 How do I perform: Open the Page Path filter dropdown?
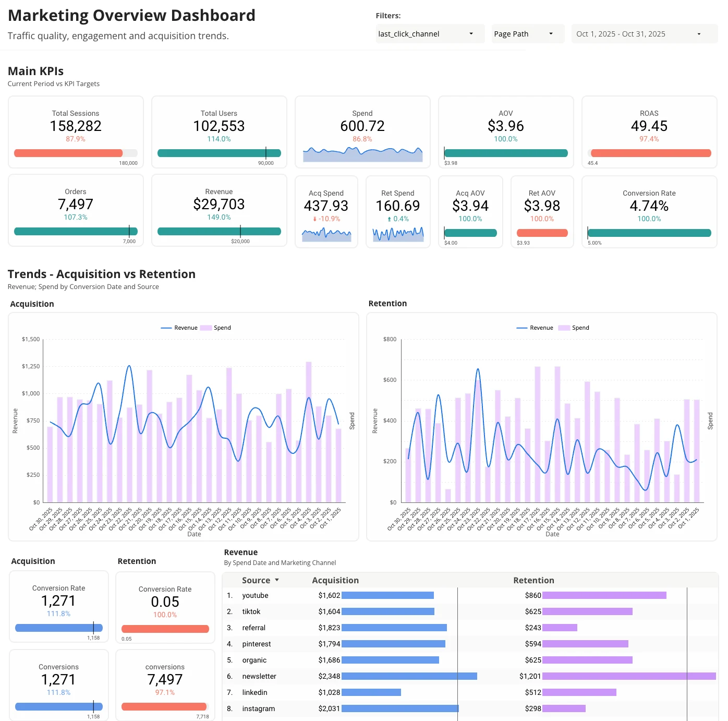click(x=528, y=34)
